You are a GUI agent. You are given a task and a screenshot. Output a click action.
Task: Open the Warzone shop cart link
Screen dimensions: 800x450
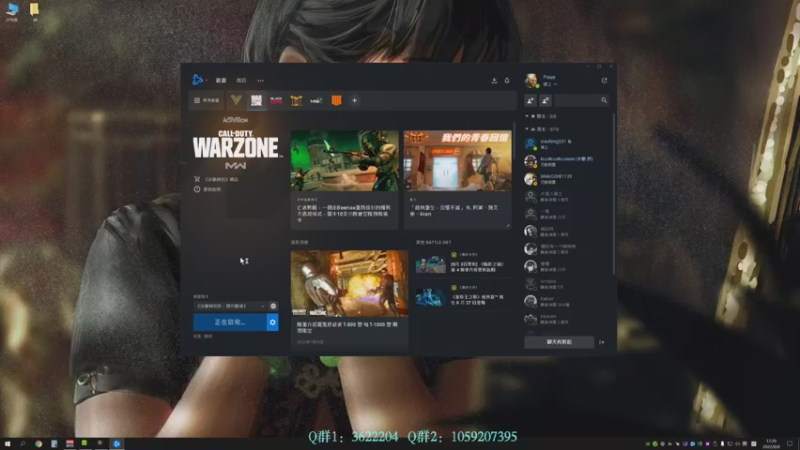(216, 179)
